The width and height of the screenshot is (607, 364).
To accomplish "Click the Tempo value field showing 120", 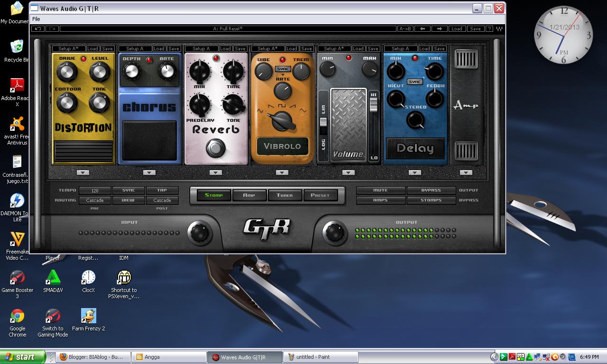I will pyautogui.click(x=95, y=190).
